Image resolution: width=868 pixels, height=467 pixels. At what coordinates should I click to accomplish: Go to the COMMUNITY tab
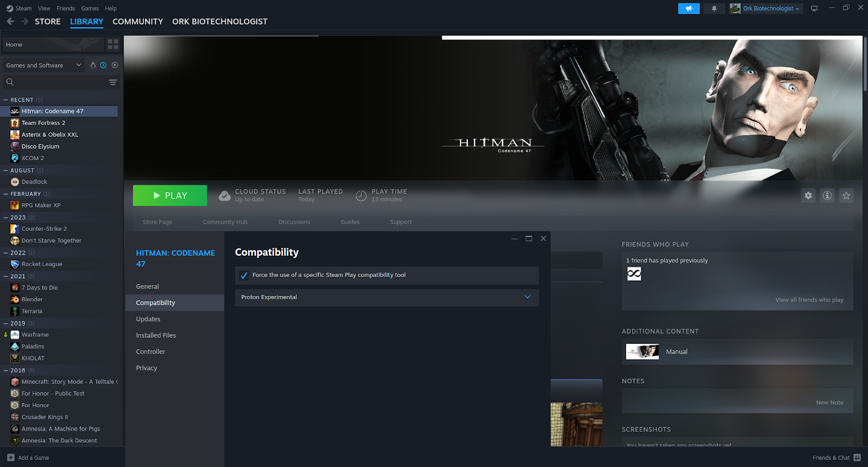138,22
